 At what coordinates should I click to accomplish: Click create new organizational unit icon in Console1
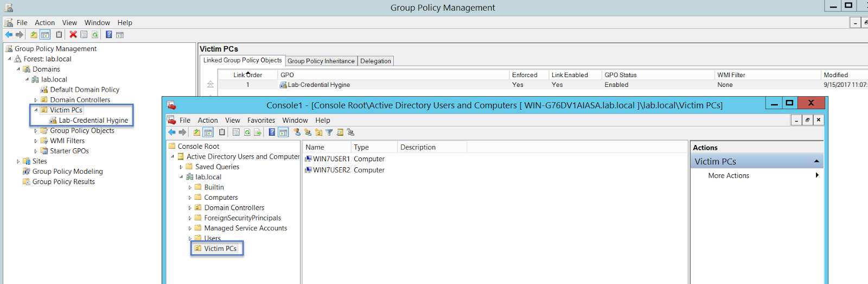coord(318,132)
